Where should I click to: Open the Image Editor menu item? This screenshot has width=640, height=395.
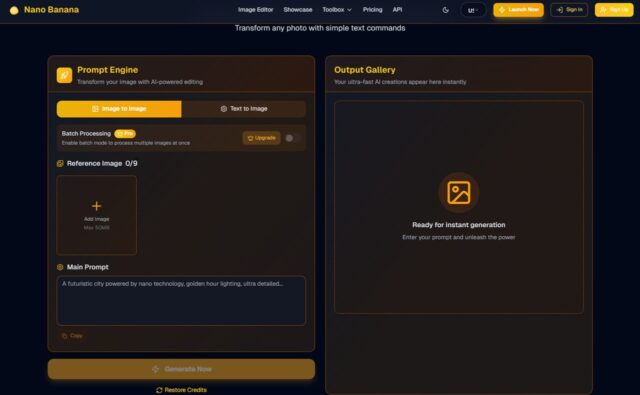[256, 9]
